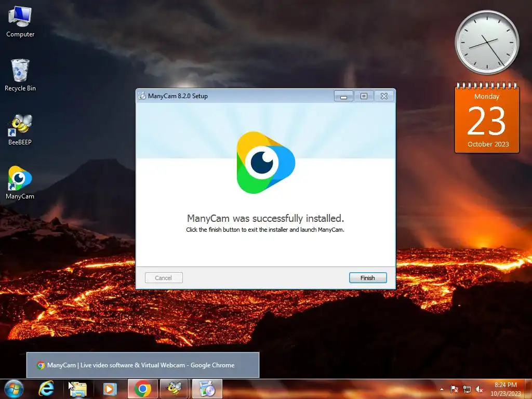The height and width of the screenshot is (399, 532).
Task: Maximize the ManyCam Setup window
Action: [x=364, y=96]
